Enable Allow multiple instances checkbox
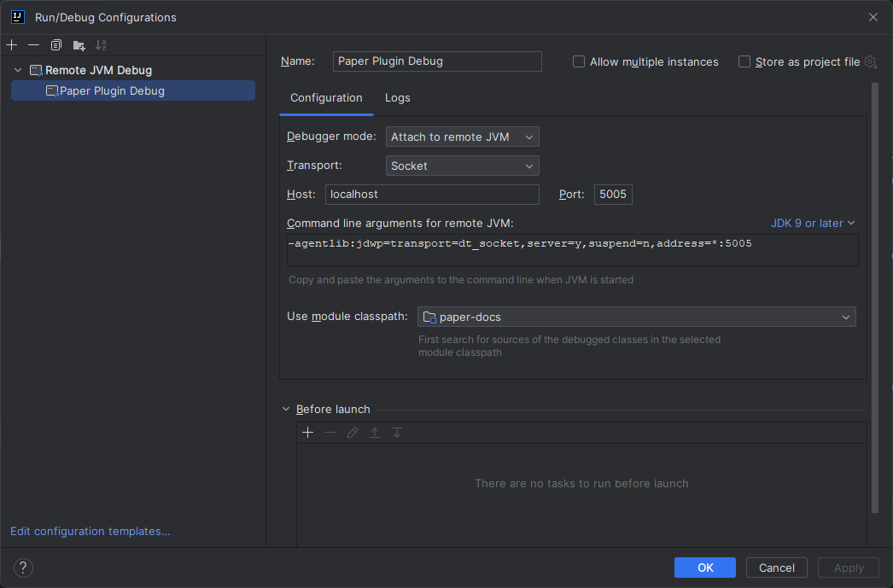 pyautogui.click(x=579, y=61)
